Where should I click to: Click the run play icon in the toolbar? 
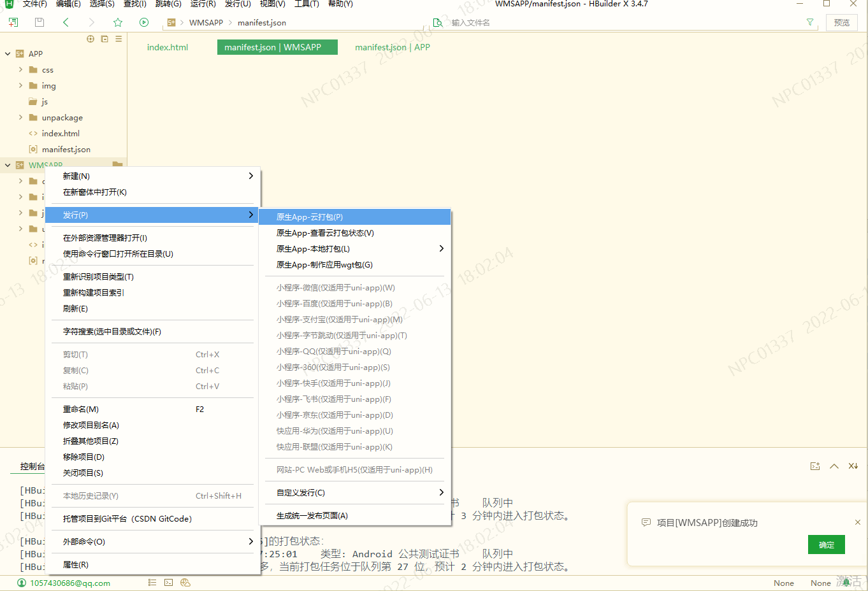(144, 22)
